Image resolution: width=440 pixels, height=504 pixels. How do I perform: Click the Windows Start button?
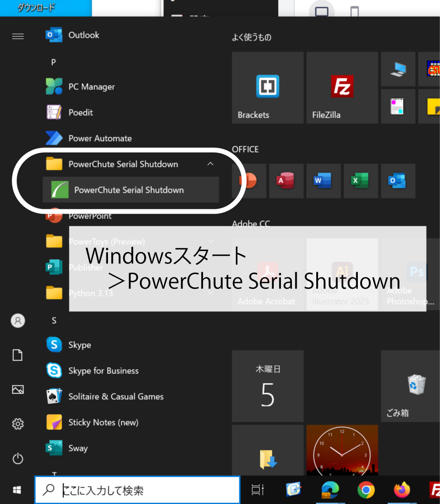click(x=17, y=490)
